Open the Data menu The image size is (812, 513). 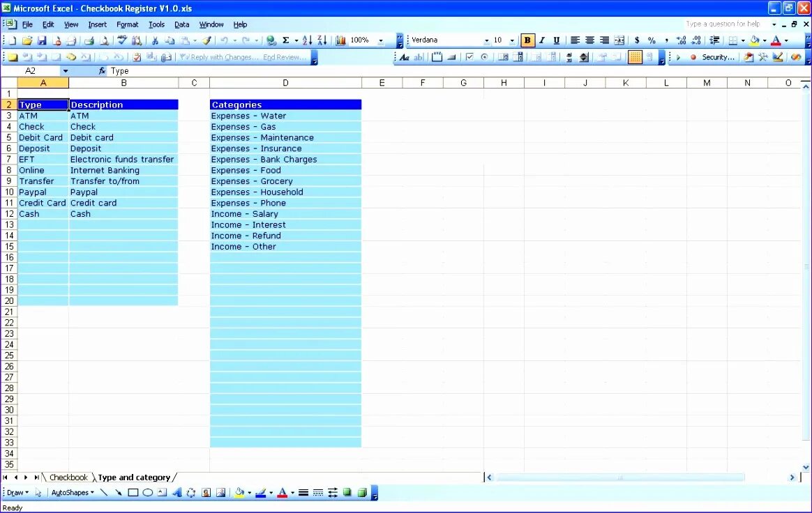(182, 24)
